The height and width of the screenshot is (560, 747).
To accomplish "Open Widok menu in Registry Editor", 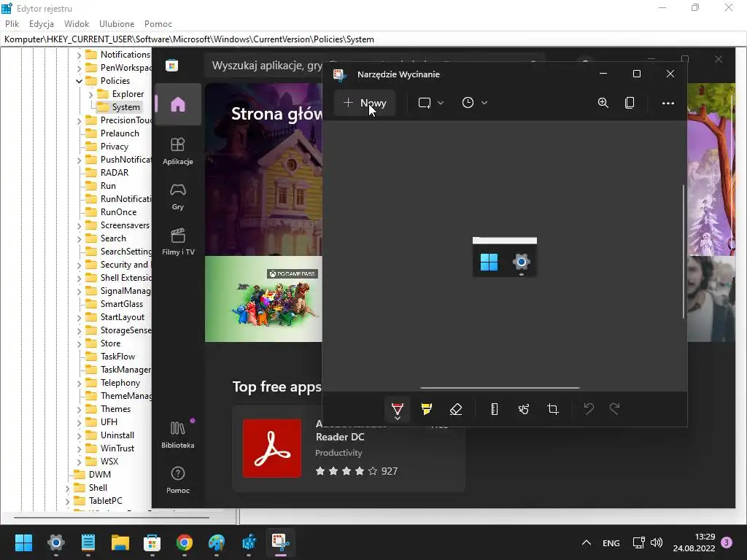I will (x=77, y=24).
